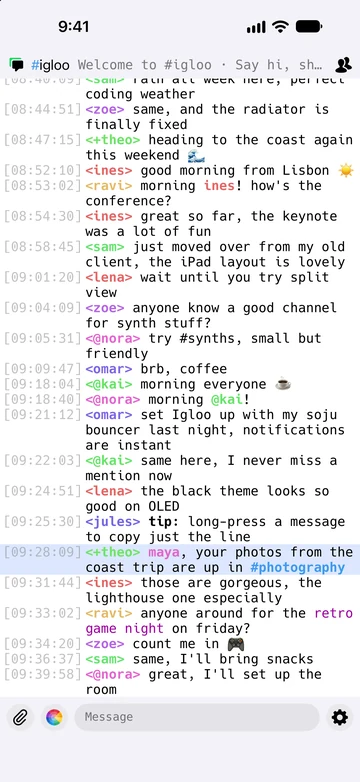Tap timestamp [09:39:58] of nora's last message
This screenshot has width=360, height=782.
42,674
